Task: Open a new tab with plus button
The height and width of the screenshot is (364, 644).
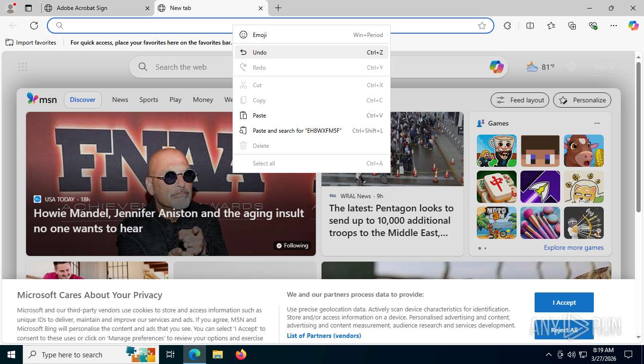Action: 278,8
